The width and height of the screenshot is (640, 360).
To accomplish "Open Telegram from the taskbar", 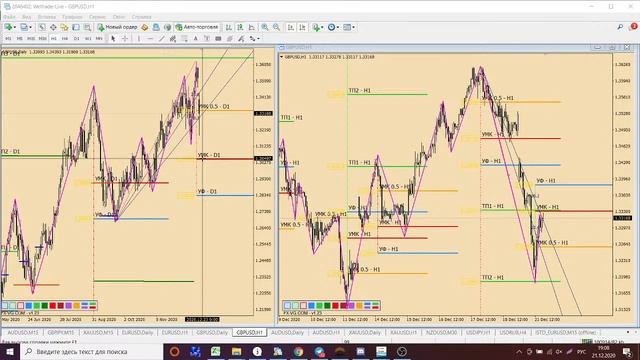I will 319,351.
